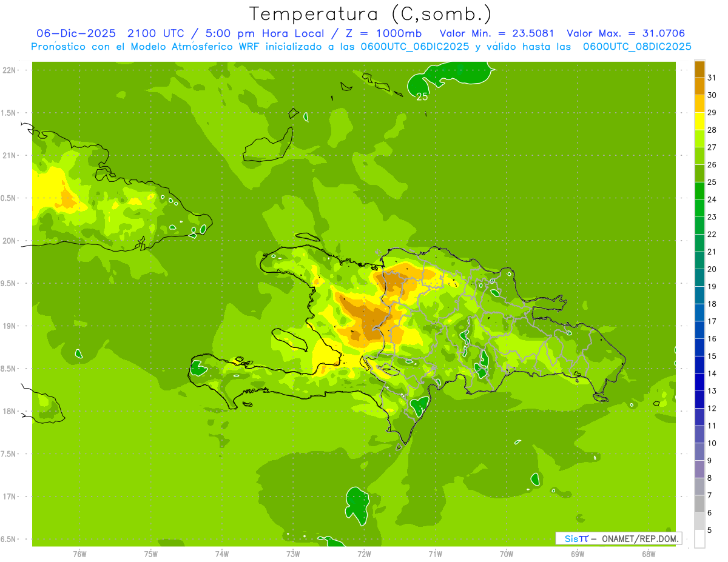
Task: Click the "22N" latitude label
Action: (x=10, y=70)
